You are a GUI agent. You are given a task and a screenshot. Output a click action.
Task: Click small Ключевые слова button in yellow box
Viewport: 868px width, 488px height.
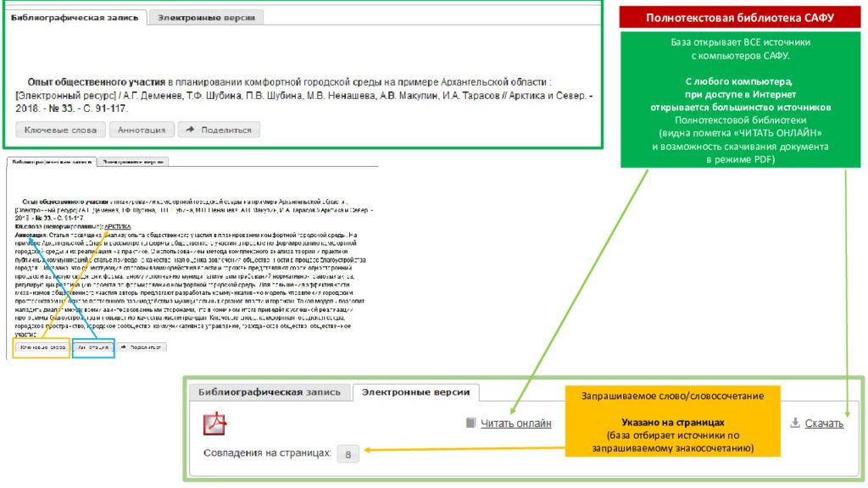[x=42, y=347]
